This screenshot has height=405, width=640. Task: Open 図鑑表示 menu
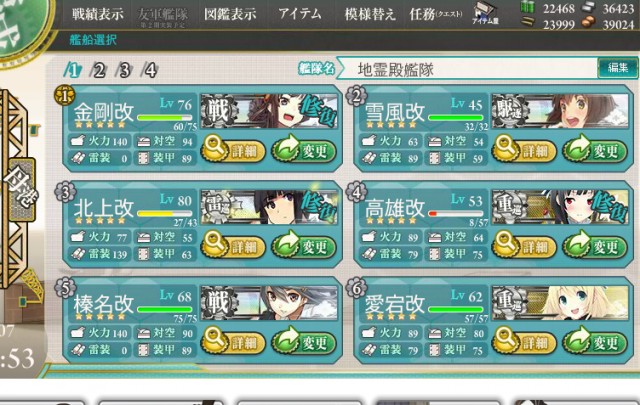pyautogui.click(x=230, y=14)
